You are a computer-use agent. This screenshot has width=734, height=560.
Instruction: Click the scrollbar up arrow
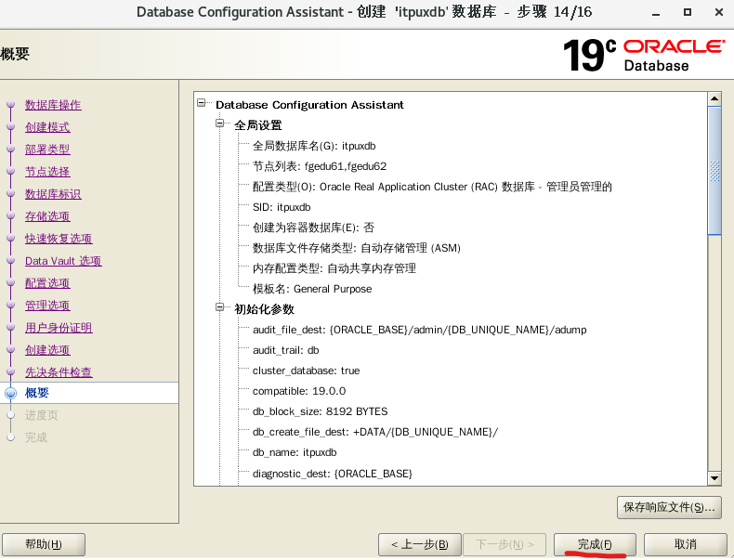pos(714,98)
